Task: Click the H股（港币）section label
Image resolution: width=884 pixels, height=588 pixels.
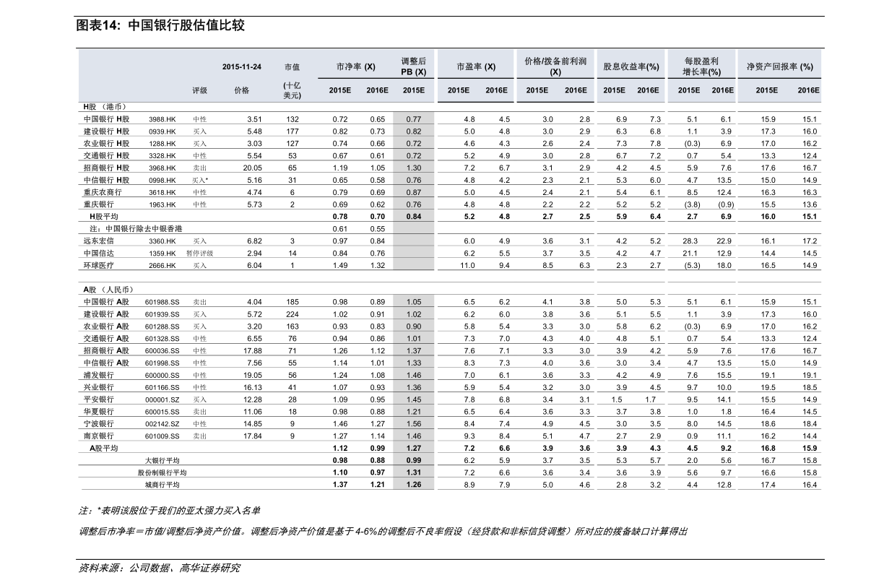Action: pos(105,106)
